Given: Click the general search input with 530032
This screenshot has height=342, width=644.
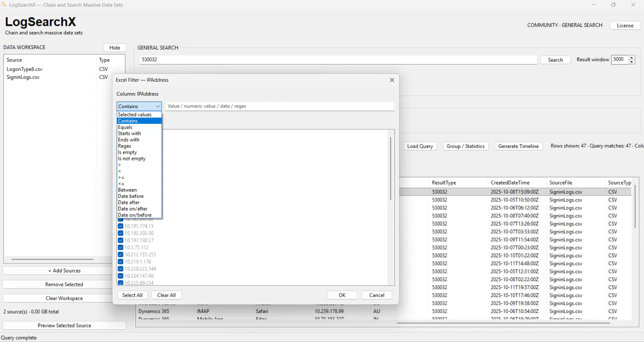Looking at the screenshot, I should tap(338, 60).
